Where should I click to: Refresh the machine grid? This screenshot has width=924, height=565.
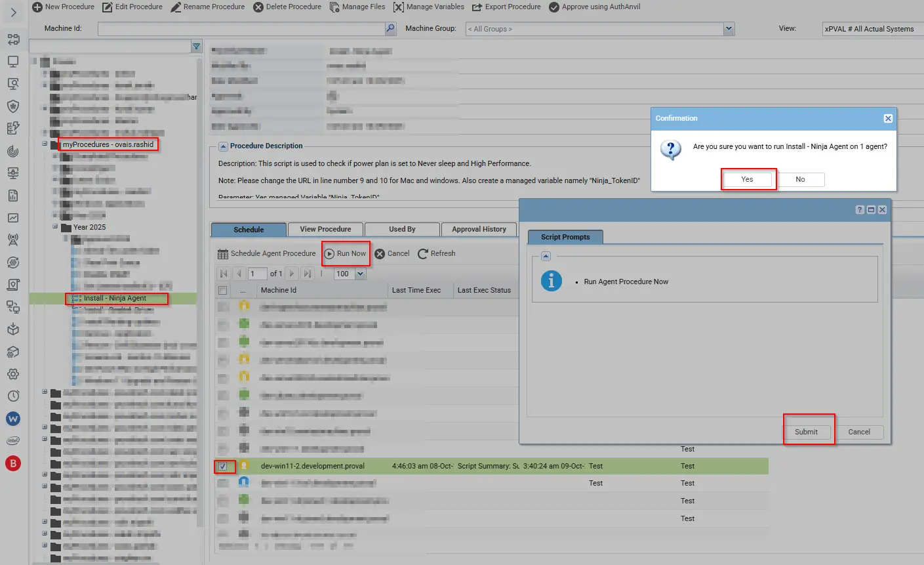pos(437,253)
